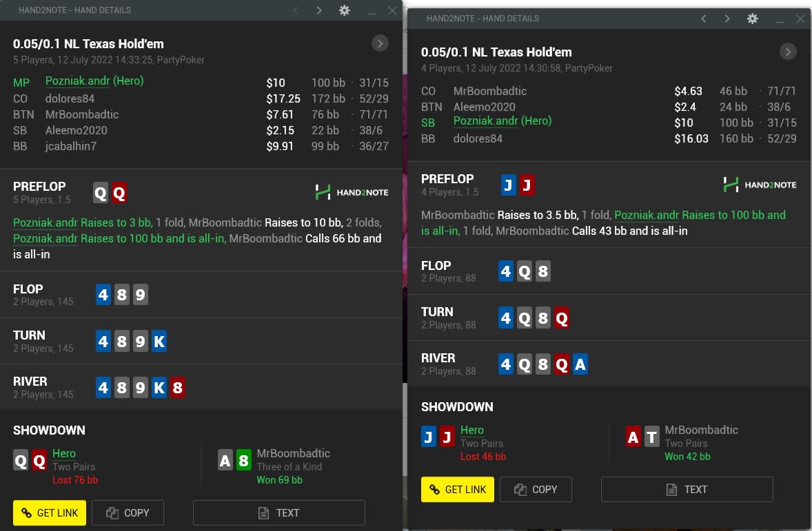Click red Q preflop card in left window
The width and height of the screenshot is (812, 531).
pyautogui.click(x=119, y=193)
